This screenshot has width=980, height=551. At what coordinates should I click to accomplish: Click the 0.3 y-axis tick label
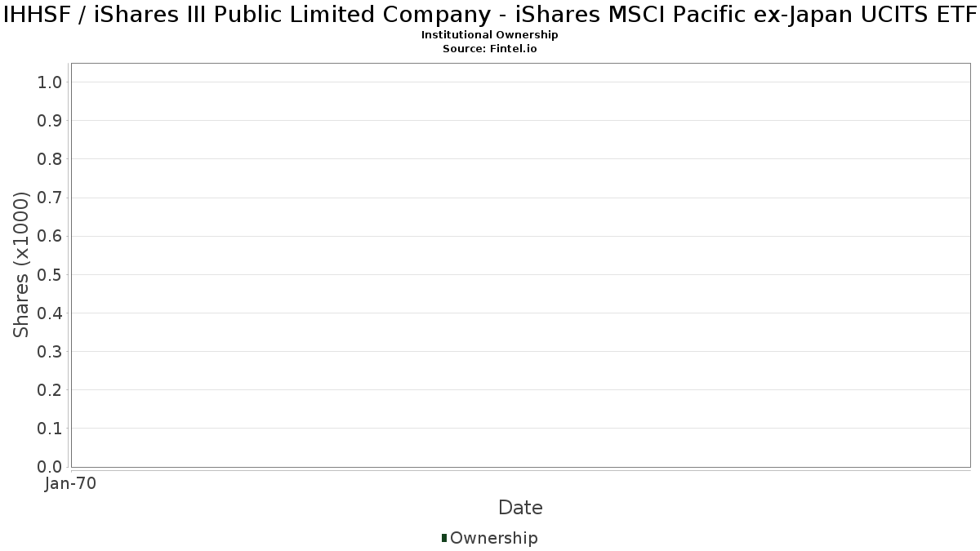(50, 352)
